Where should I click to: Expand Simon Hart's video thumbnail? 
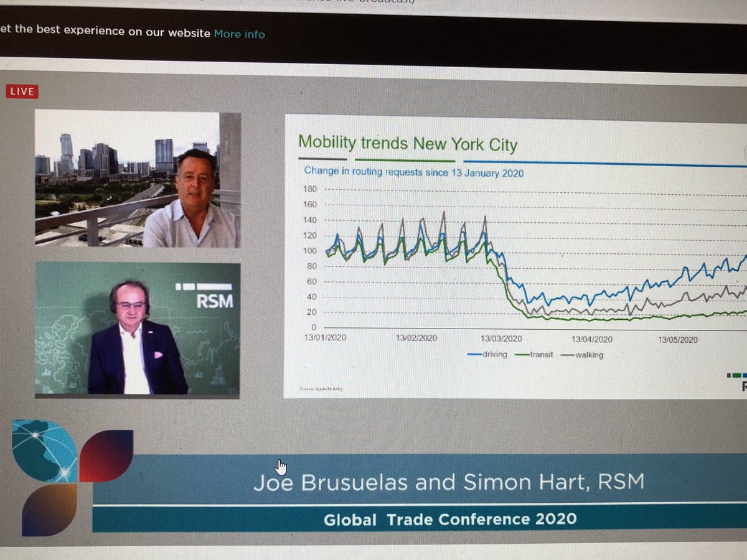pyautogui.click(x=138, y=328)
